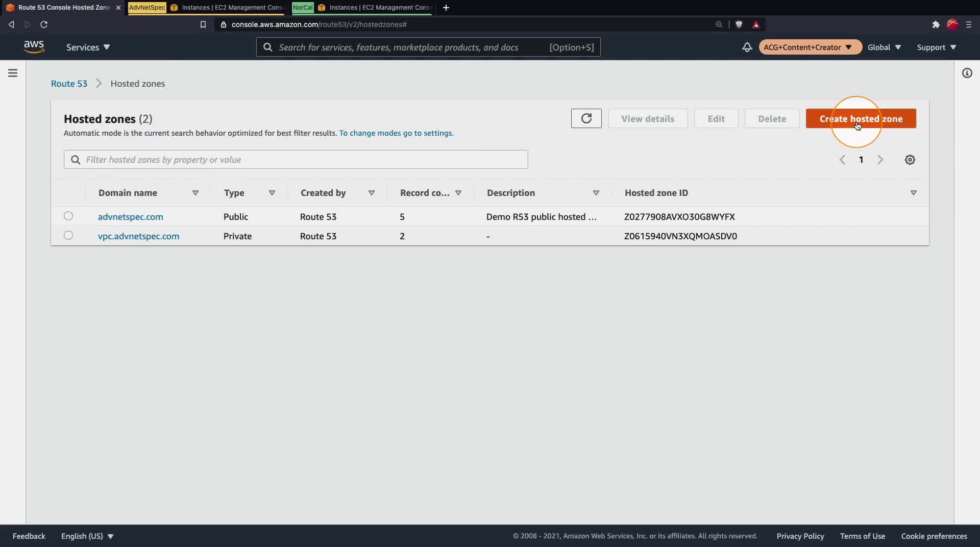The height and width of the screenshot is (547, 980).
Task: Click the browser address bar
Action: point(464,24)
